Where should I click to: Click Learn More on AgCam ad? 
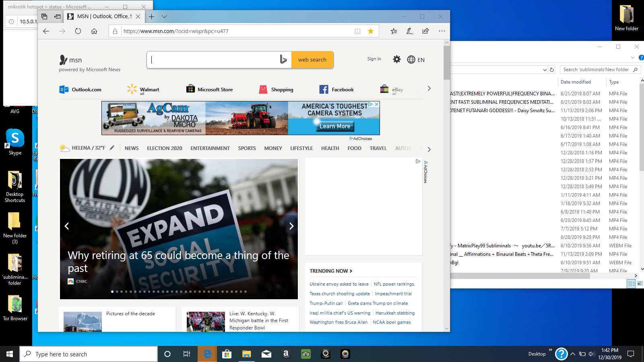click(334, 126)
